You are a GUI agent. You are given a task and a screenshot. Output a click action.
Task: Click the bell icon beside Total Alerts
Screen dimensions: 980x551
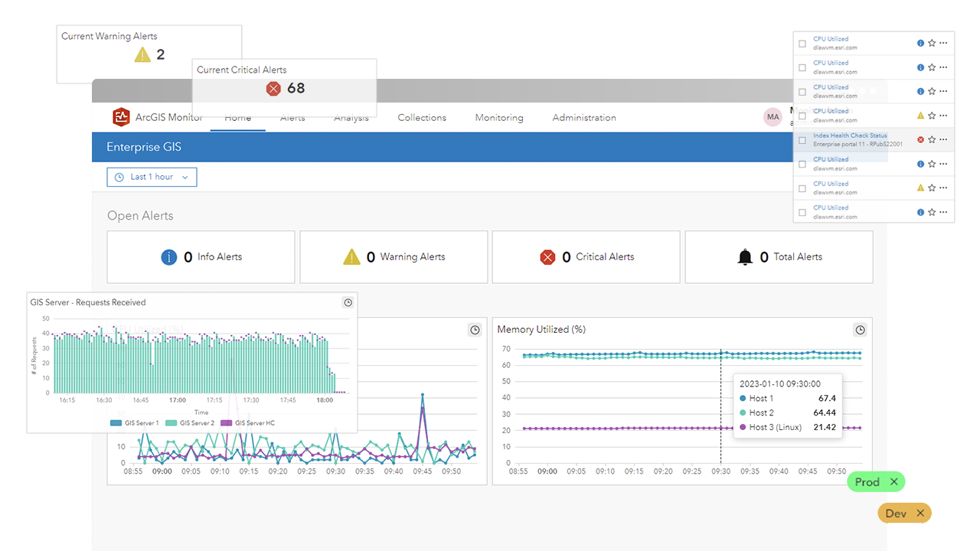point(745,257)
